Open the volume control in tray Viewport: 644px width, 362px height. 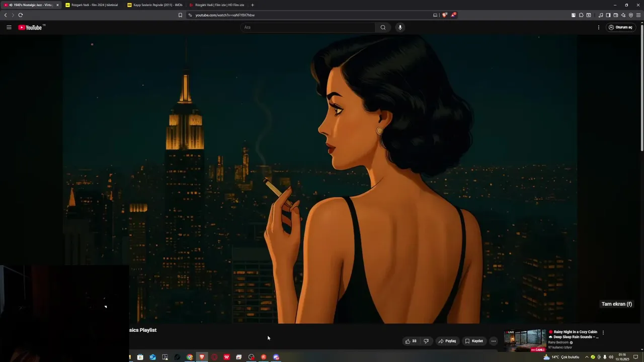tap(611, 357)
